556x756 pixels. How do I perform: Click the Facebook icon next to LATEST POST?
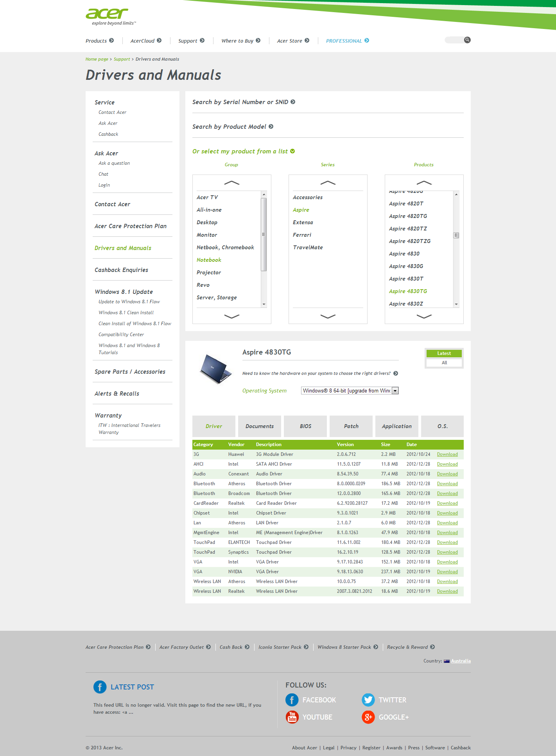click(x=100, y=687)
